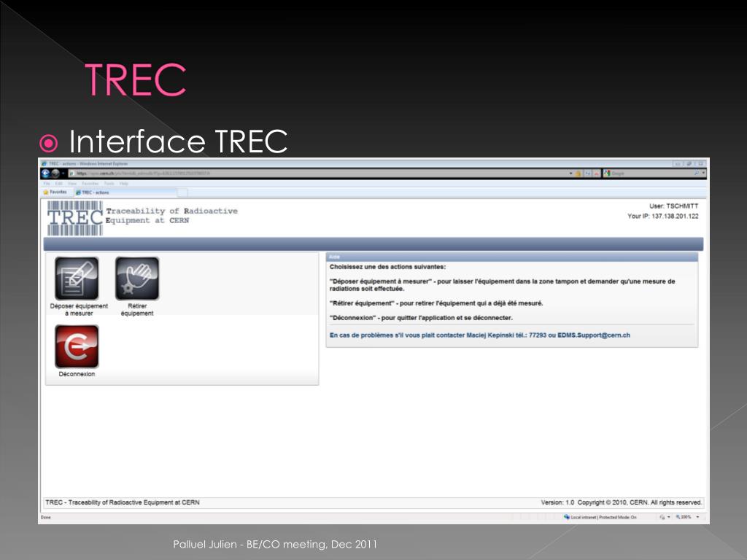
Task: Click 'Choisissez une des actions suivantes:' text
Action: [388, 267]
